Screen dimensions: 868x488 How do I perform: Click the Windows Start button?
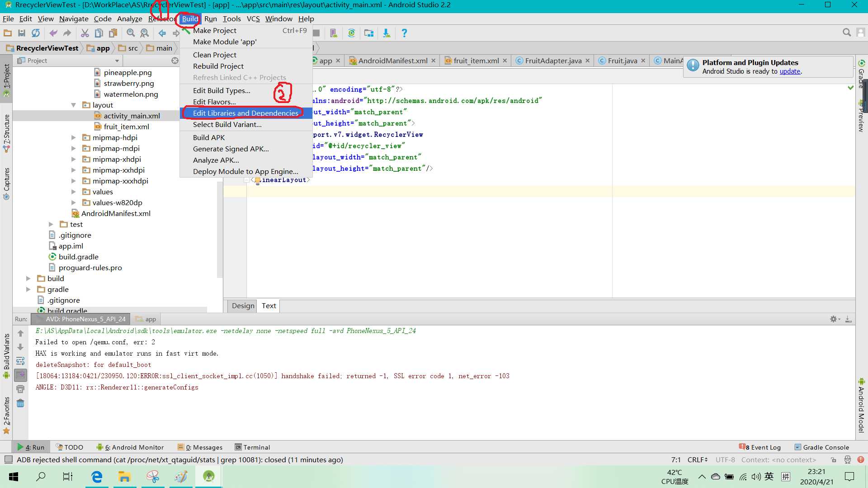click(14, 476)
